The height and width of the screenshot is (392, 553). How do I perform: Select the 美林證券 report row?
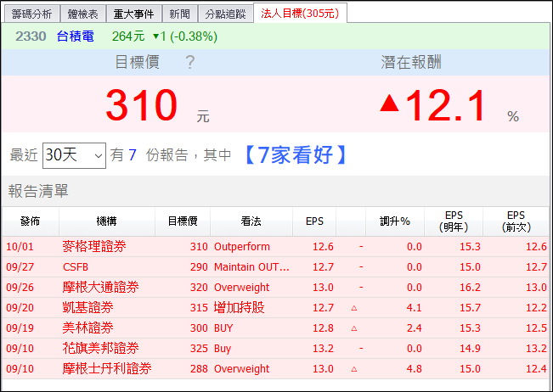tap(275, 328)
